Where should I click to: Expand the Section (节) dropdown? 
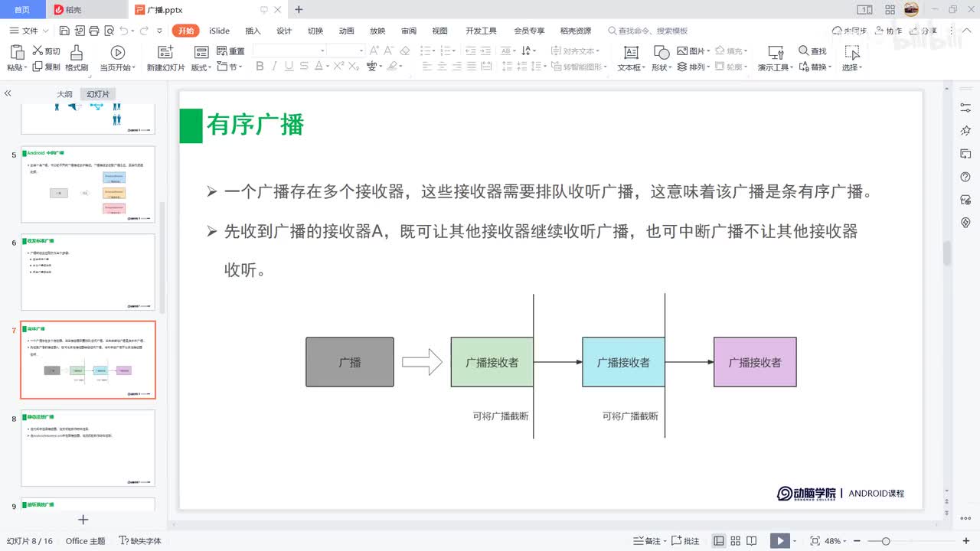click(230, 67)
